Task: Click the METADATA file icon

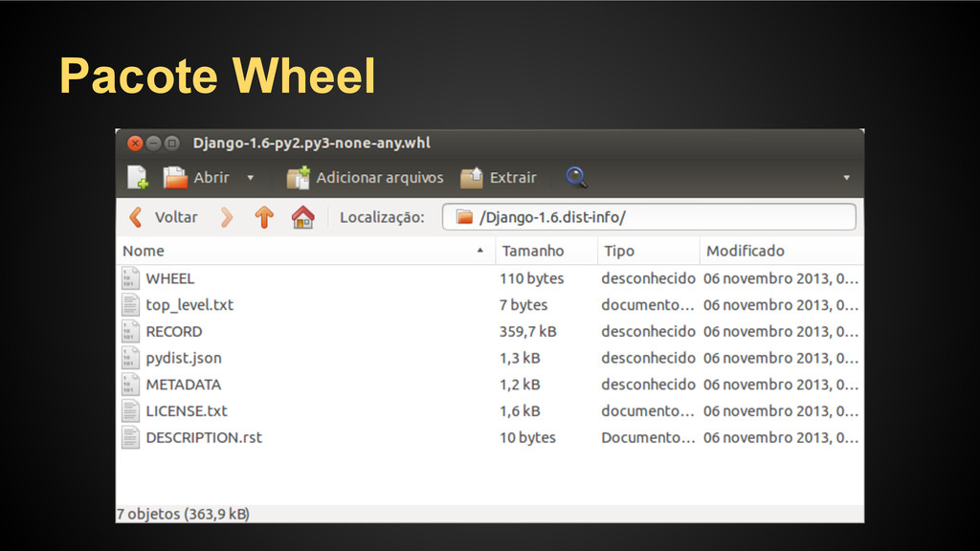Action: click(130, 385)
